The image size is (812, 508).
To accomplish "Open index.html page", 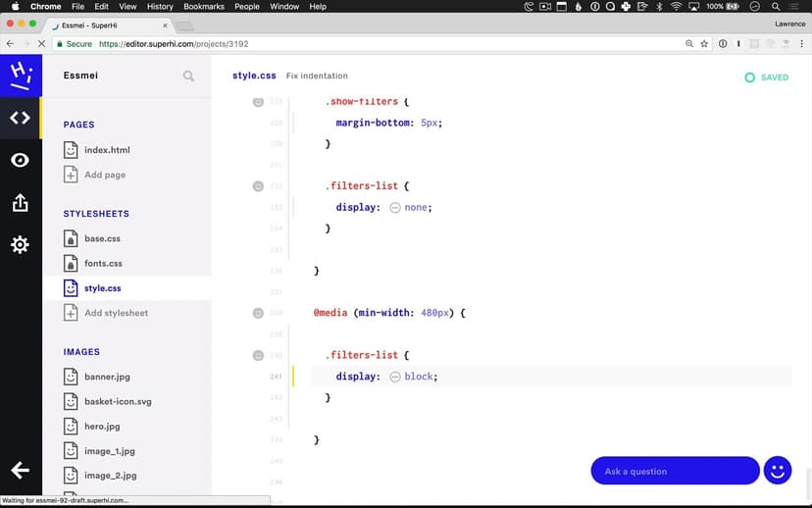I will point(106,150).
